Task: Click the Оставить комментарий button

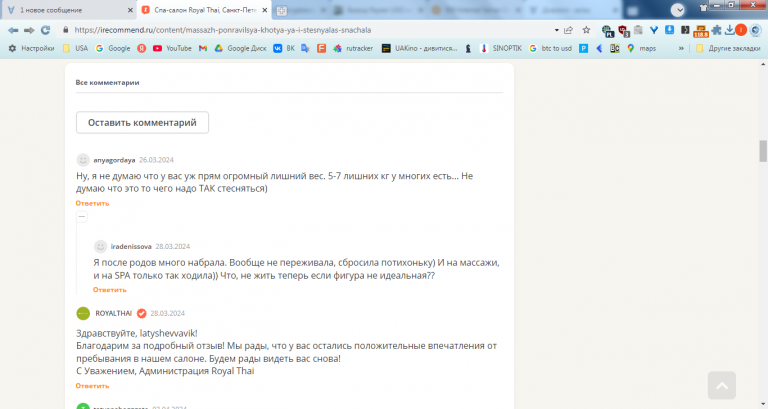Action: [142, 122]
